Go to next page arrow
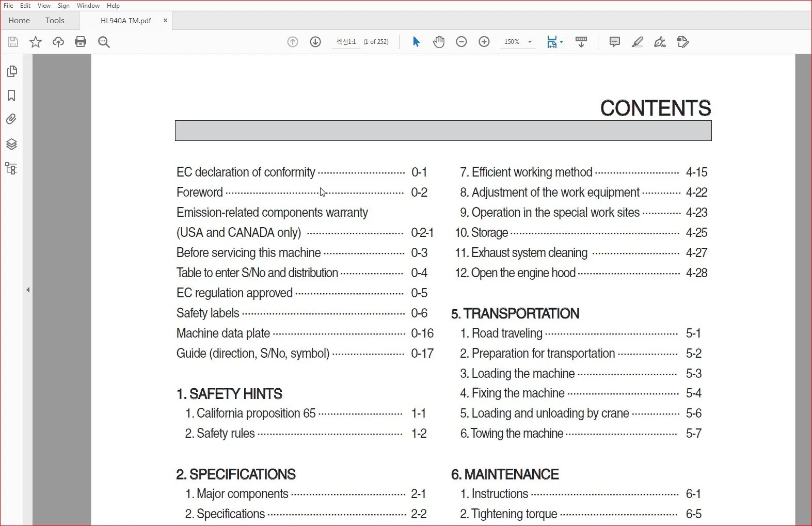Image resolution: width=812 pixels, height=526 pixels. pos(315,42)
